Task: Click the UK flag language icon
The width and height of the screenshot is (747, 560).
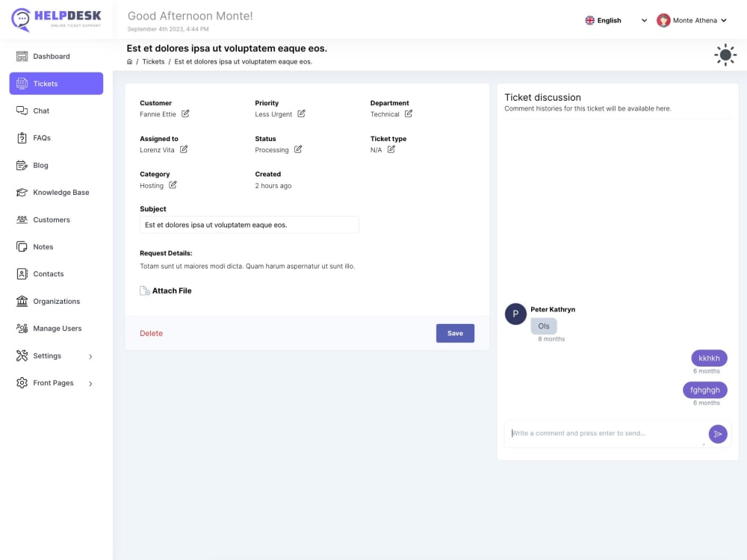Action: [590, 20]
